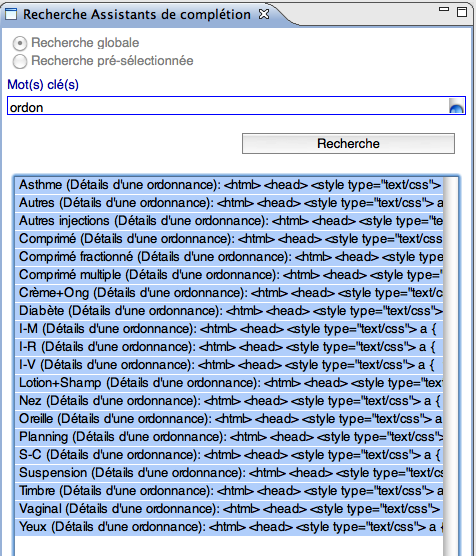
Task: Click the Diabète result entry
Action: tap(229, 311)
